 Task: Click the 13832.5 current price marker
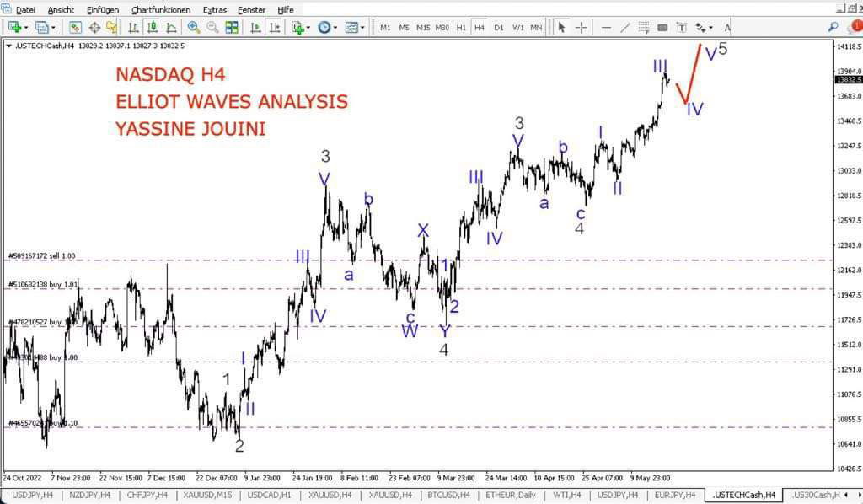(846, 79)
